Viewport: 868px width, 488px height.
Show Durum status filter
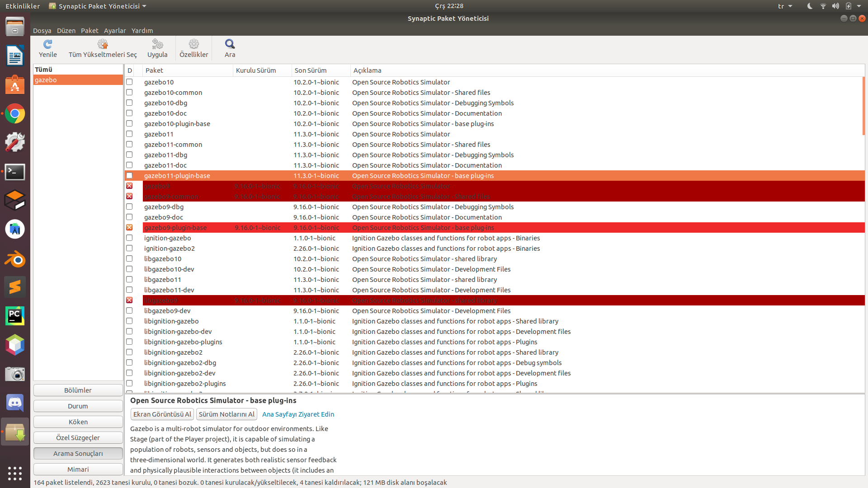click(x=78, y=406)
